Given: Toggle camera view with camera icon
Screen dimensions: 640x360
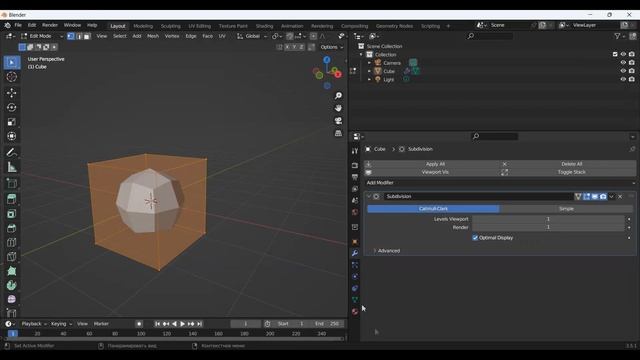Looking at the screenshot, I should coord(338,121).
